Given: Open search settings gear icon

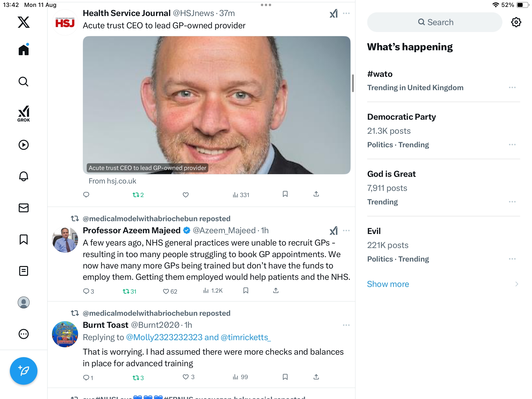Looking at the screenshot, I should tap(516, 22).
